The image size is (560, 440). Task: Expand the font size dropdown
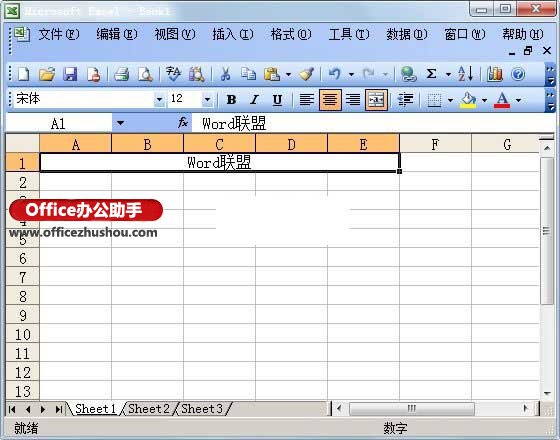[207, 100]
